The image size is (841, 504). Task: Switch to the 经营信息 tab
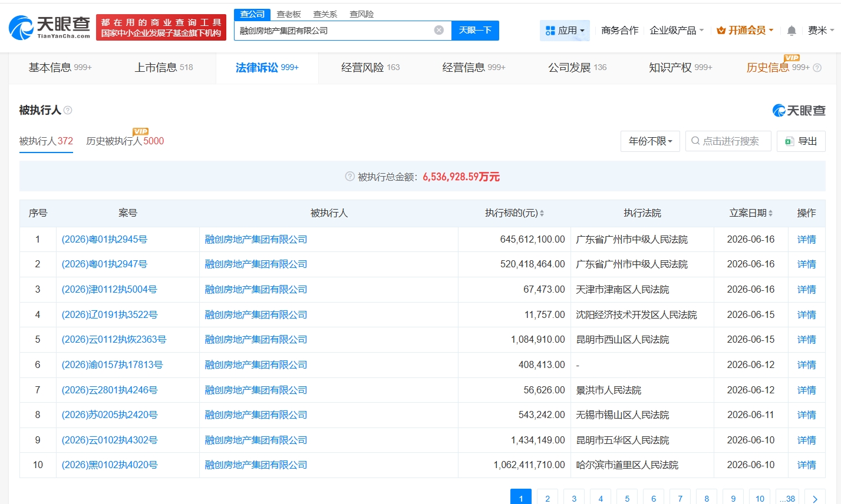tap(474, 68)
